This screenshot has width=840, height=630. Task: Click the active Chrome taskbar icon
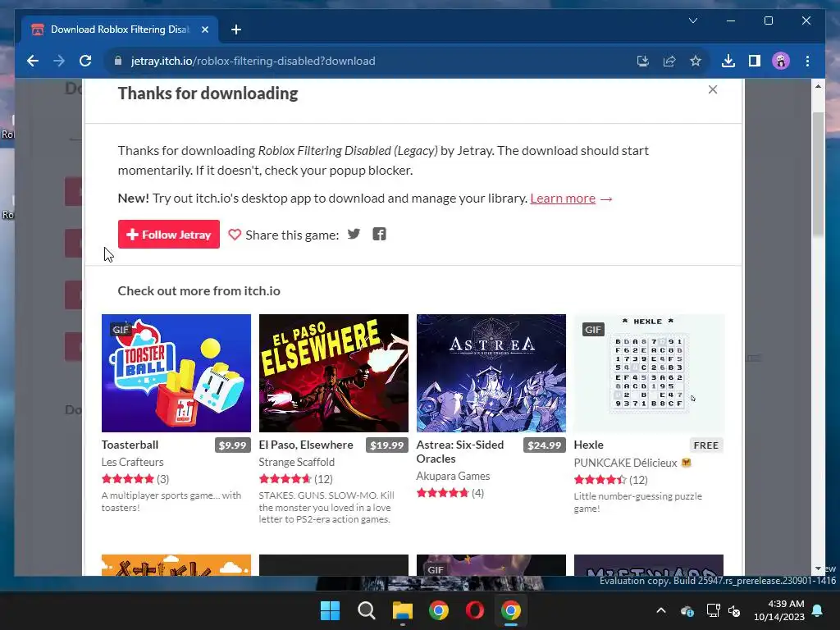(511, 610)
